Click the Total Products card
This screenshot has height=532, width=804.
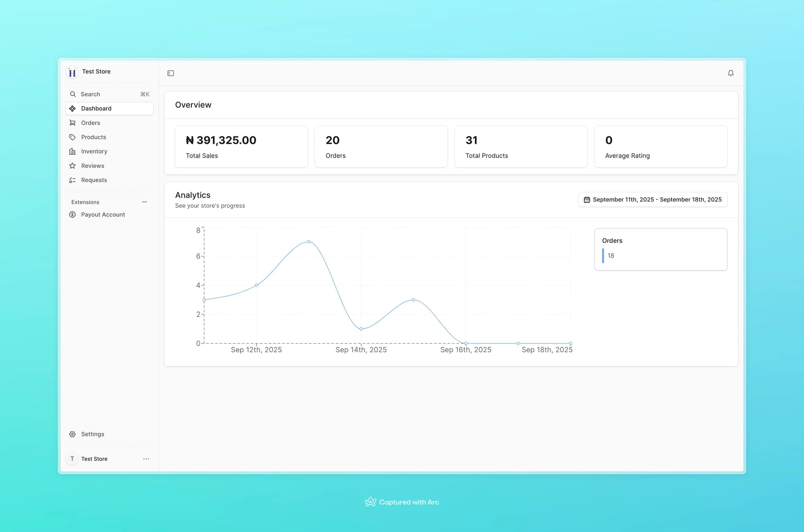[521, 147]
